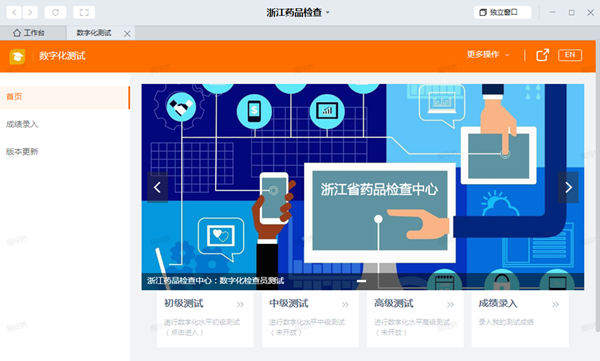Screen dimensions: 600x361
Task: Click the graduation cap app logo
Action: point(17,56)
